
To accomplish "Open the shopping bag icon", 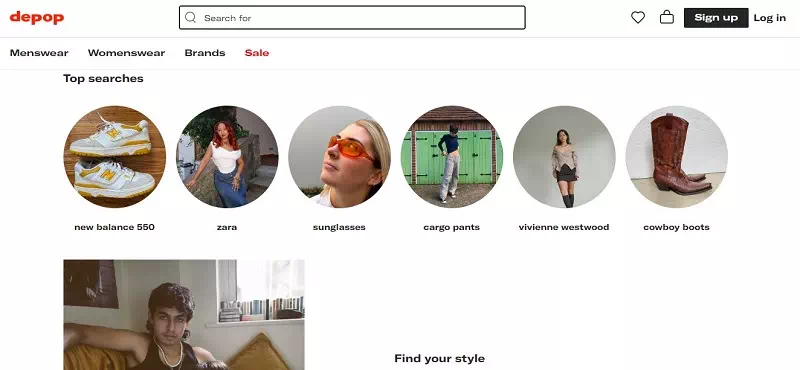I will coord(667,18).
